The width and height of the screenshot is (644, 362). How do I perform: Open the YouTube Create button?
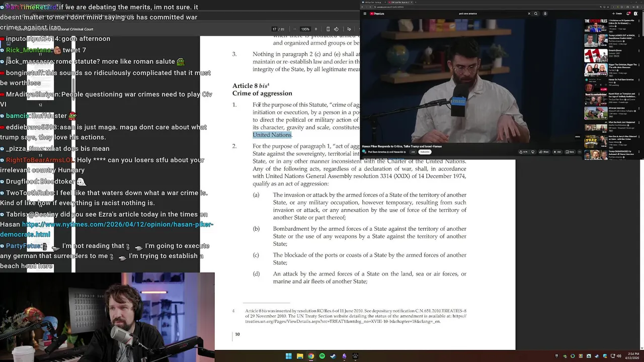tap(617, 14)
